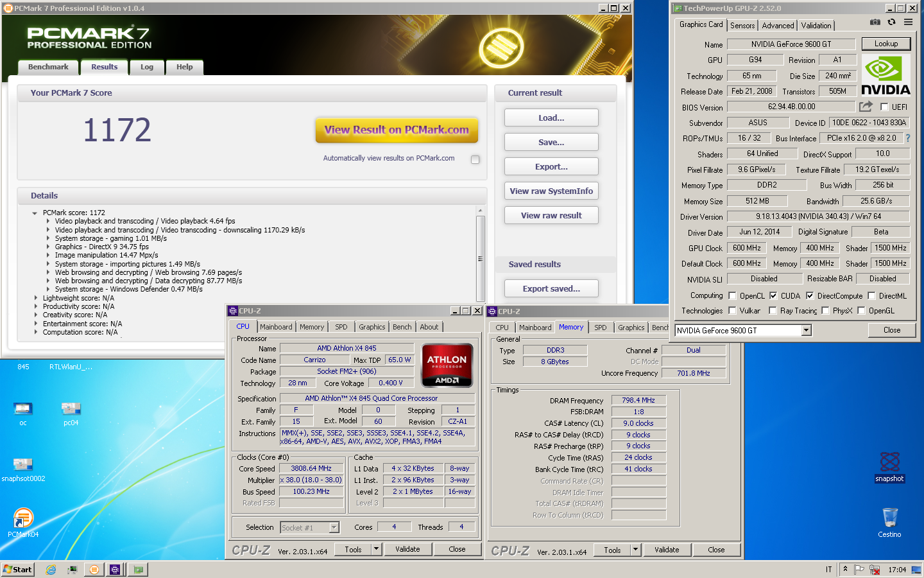Viewport: 924px width, 578px height.
Task: Click the Details list vertical scrollbar
Action: point(480,254)
